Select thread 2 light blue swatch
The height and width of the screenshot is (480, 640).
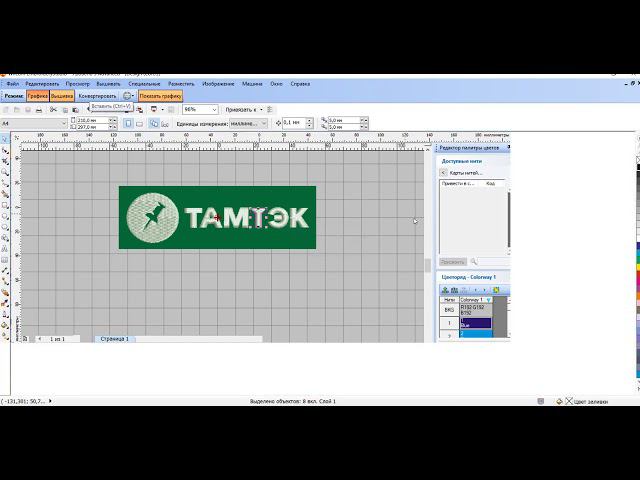[x=476, y=334]
